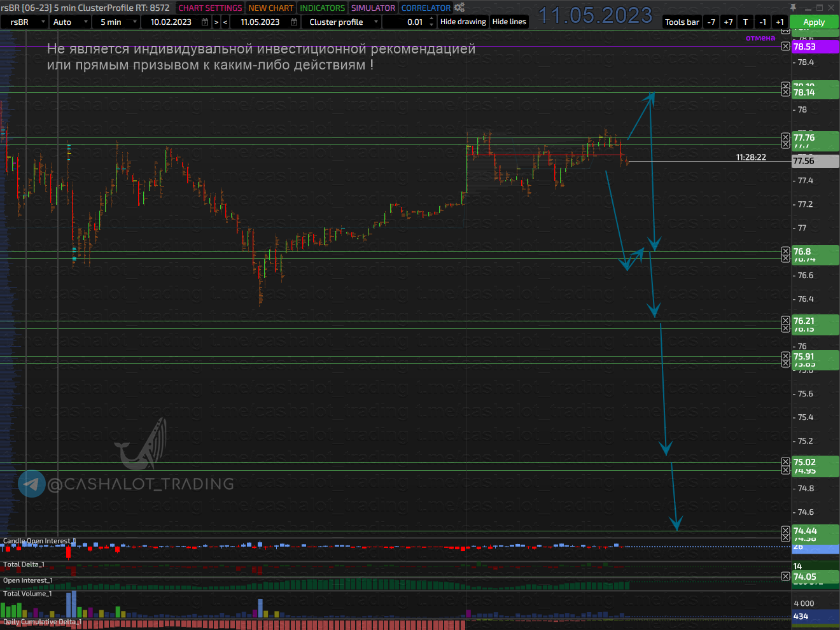This screenshot has height=630, width=840.
Task: Click the Daily Cumulative Delta_1 indicator label
Action: click(42, 622)
